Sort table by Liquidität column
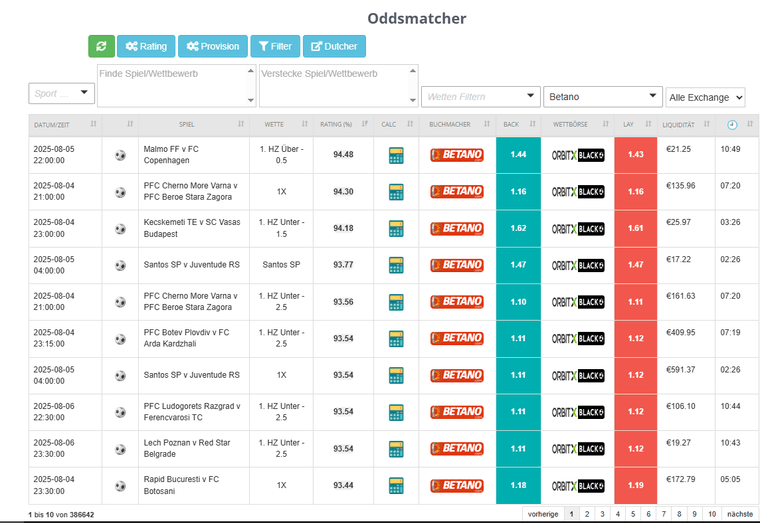Screen dimensions: 760x523 tap(685, 124)
